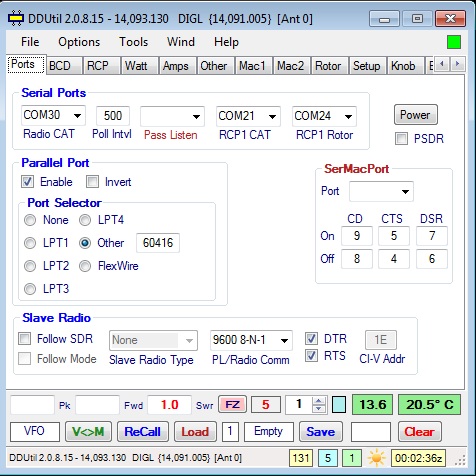Check the Invert checkbox
The height and width of the screenshot is (476, 476).
coord(92,182)
